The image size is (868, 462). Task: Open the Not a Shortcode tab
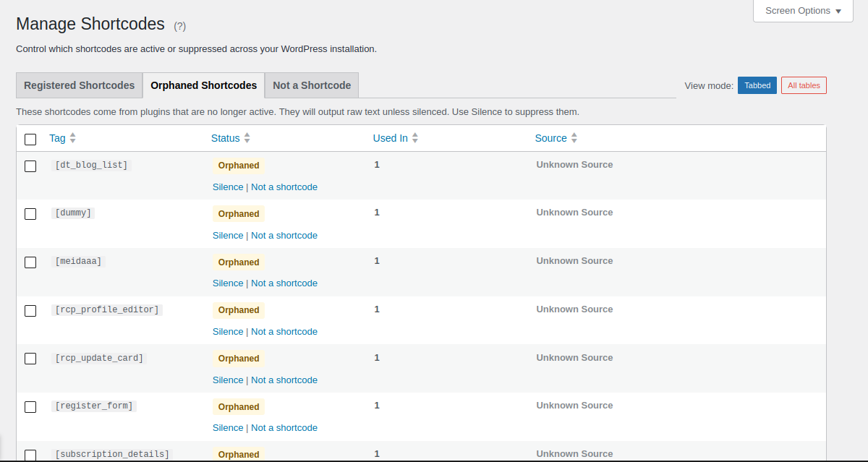pos(312,85)
